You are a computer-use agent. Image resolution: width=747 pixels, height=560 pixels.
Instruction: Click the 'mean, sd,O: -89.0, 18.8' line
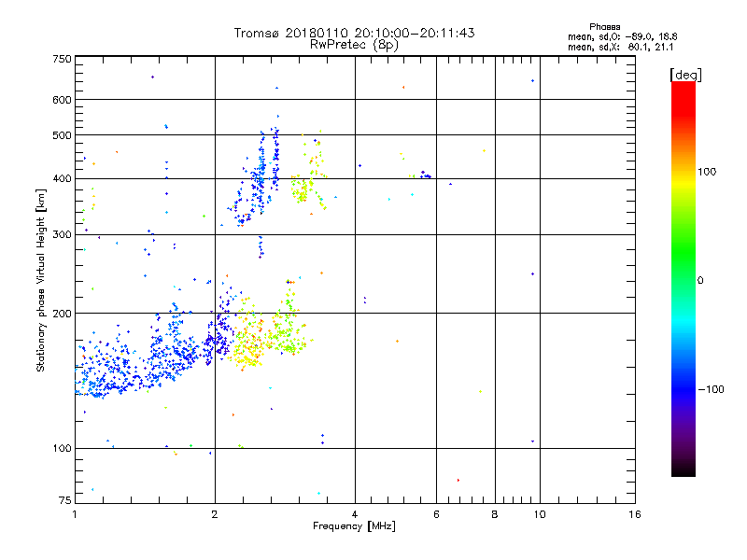click(x=622, y=36)
